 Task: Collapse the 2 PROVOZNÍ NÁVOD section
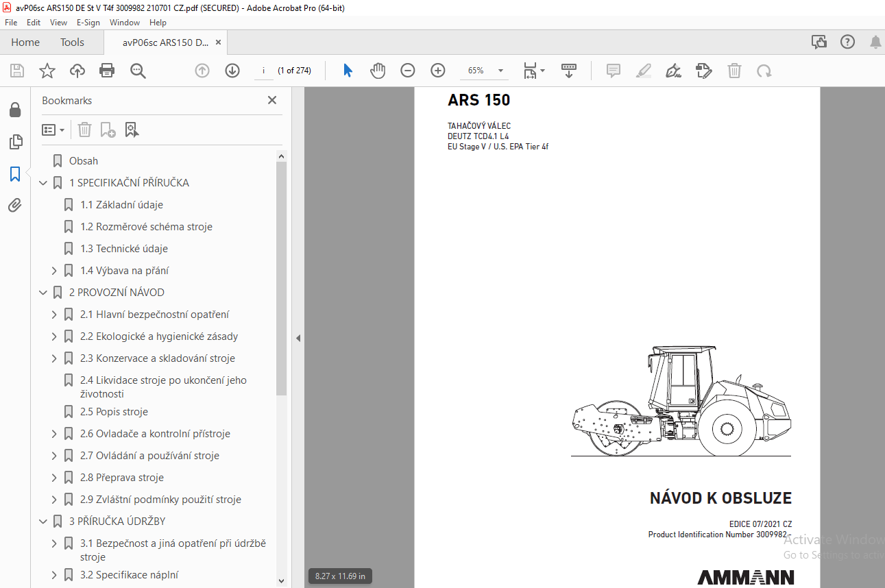coord(43,293)
